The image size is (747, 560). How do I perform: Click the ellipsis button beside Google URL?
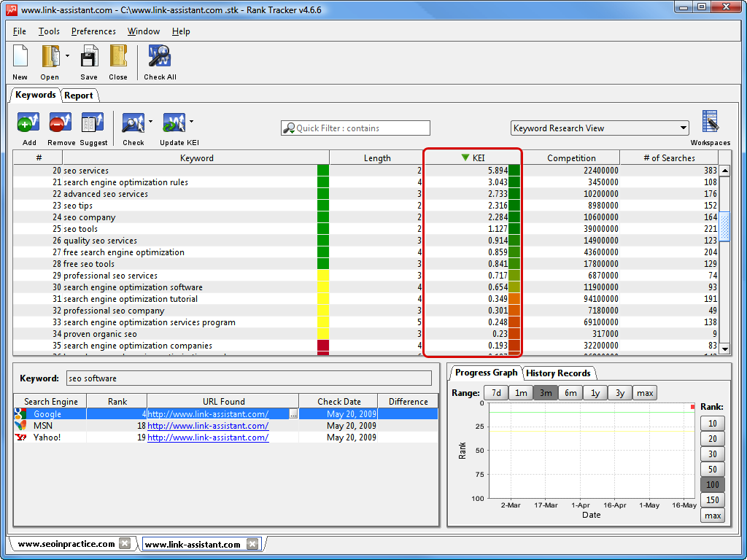tap(293, 414)
